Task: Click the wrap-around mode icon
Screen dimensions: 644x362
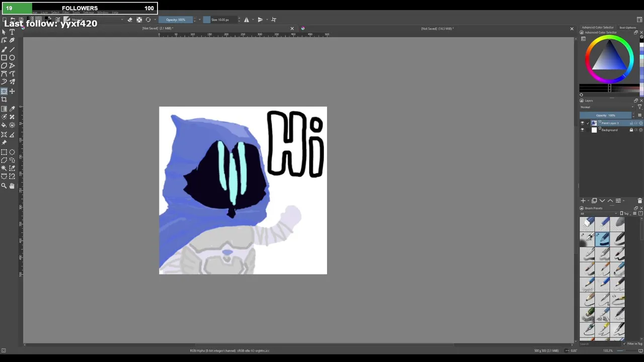Action: click(274, 20)
